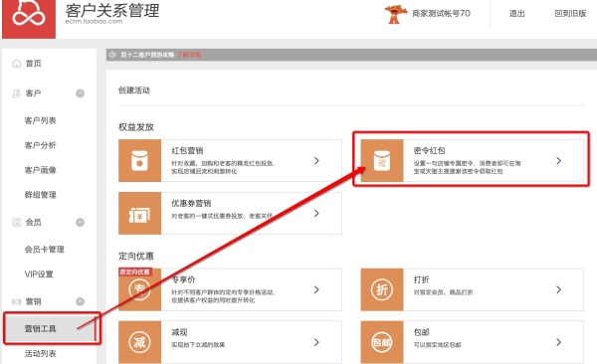Screen dimensions: 597x364
Task: Open the 红包营销 card title
Action: click(187, 151)
